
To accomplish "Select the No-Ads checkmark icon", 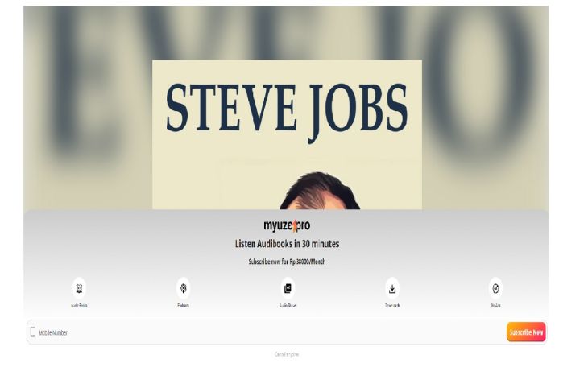I will pos(495,288).
